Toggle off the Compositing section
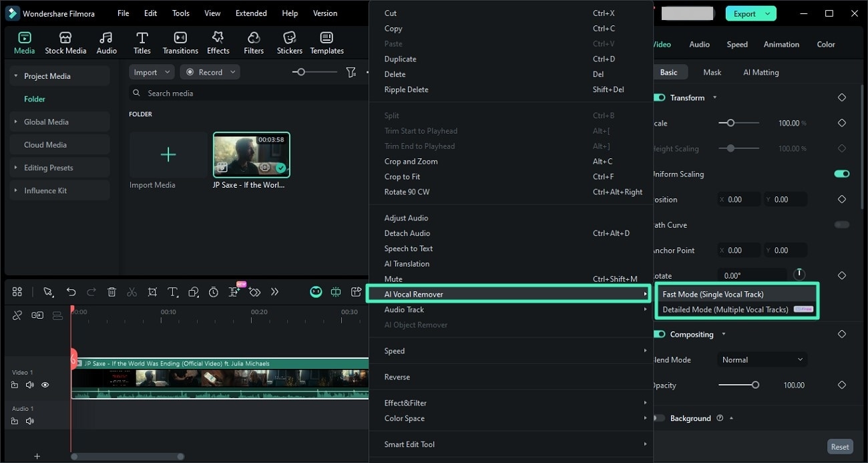868x463 pixels. pyautogui.click(x=658, y=334)
